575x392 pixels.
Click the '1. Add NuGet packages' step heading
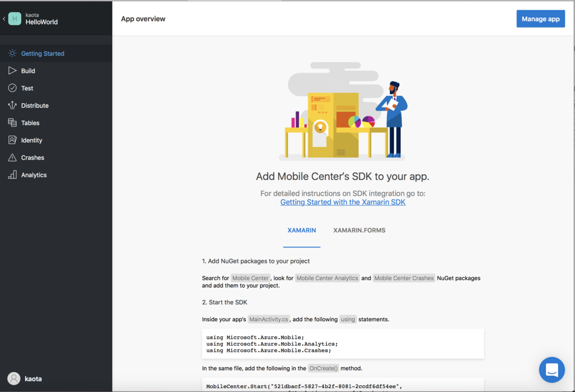tap(255, 261)
